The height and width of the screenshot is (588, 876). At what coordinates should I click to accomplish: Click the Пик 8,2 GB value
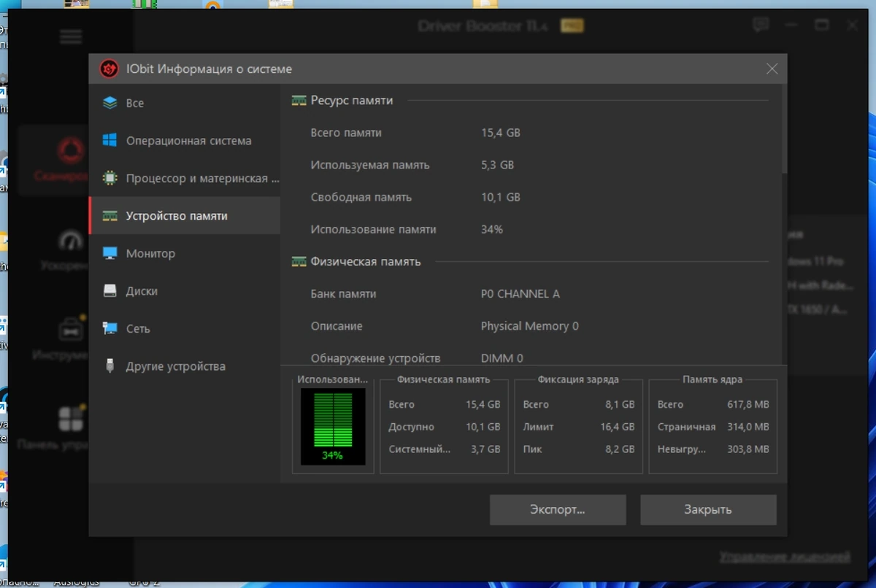point(620,449)
